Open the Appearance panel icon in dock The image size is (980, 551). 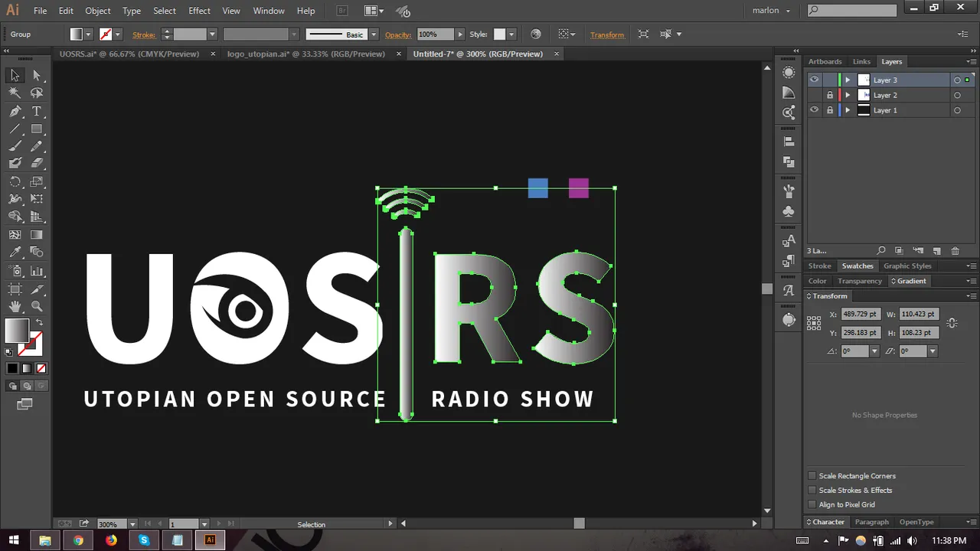click(x=789, y=72)
